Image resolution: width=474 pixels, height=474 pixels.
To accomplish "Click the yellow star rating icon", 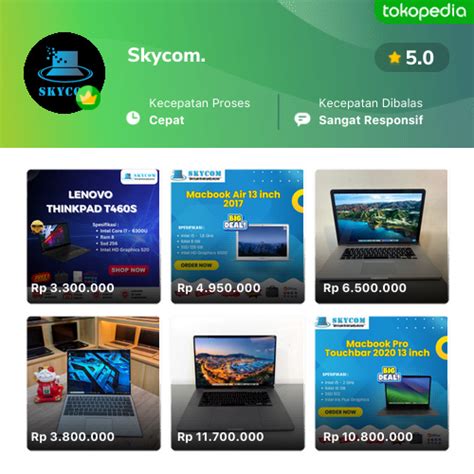I will point(394,58).
